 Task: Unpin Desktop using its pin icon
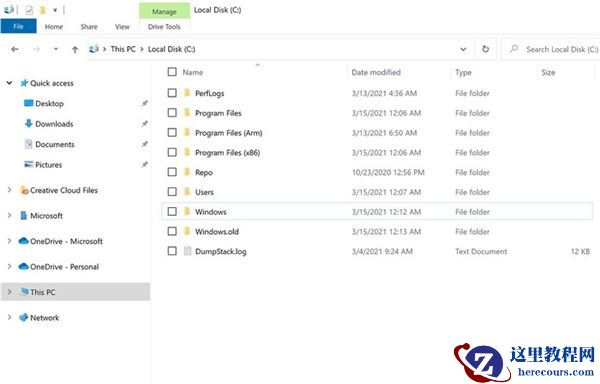coord(144,104)
